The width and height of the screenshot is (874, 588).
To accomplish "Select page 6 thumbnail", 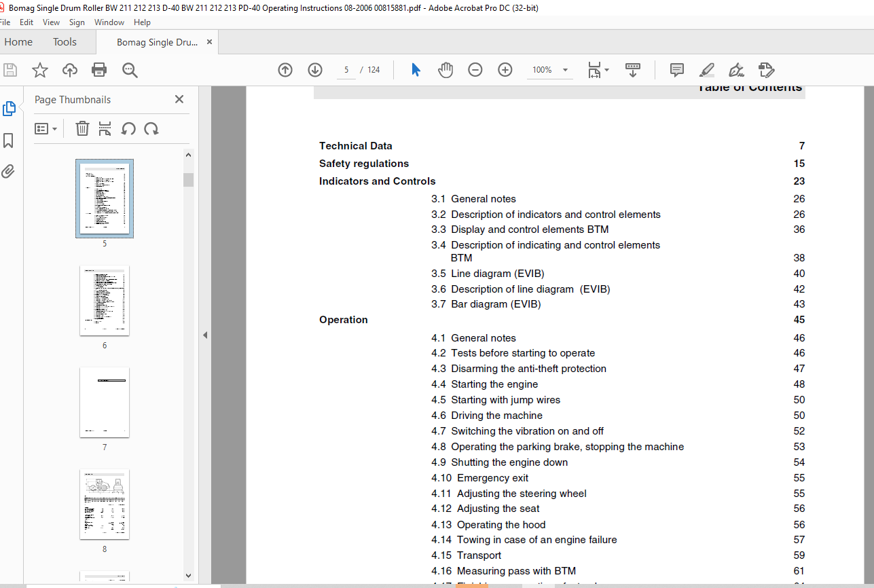I will tap(105, 300).
